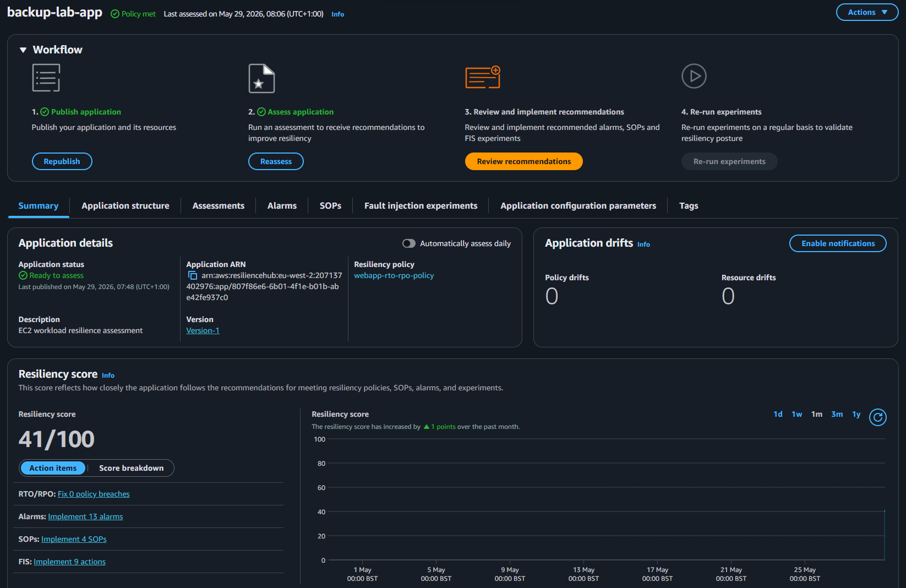
Task: Open the Summary tab
Action: point(39,206)
